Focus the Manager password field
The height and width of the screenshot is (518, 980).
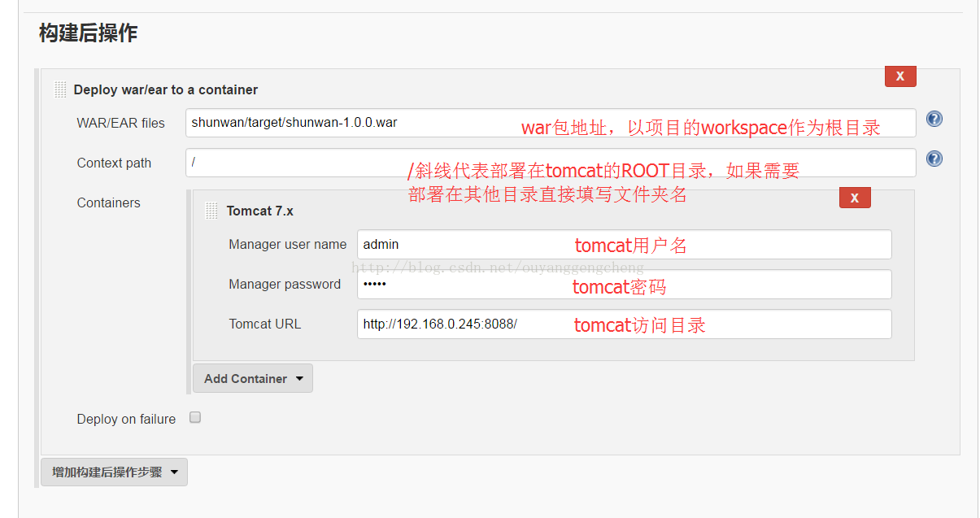pyautogui.click(x=624, y=284)
